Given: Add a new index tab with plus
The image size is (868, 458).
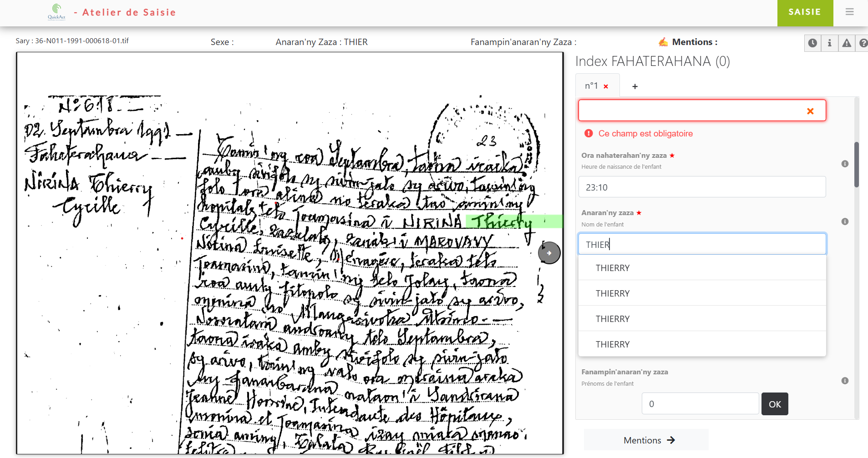Looking at the screenshot, I should (635, 86).
